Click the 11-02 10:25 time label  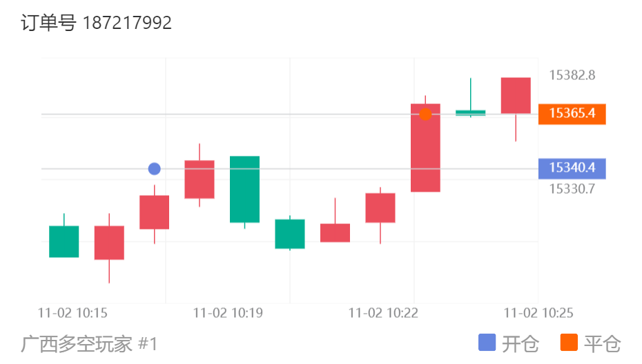pyautogui.click(x=538, y=313)
